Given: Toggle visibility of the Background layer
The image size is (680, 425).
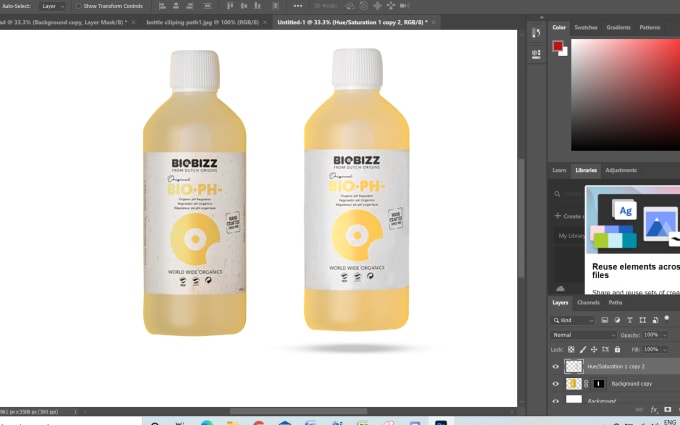Looking at the screenshot, I should [x=556, y=401].
